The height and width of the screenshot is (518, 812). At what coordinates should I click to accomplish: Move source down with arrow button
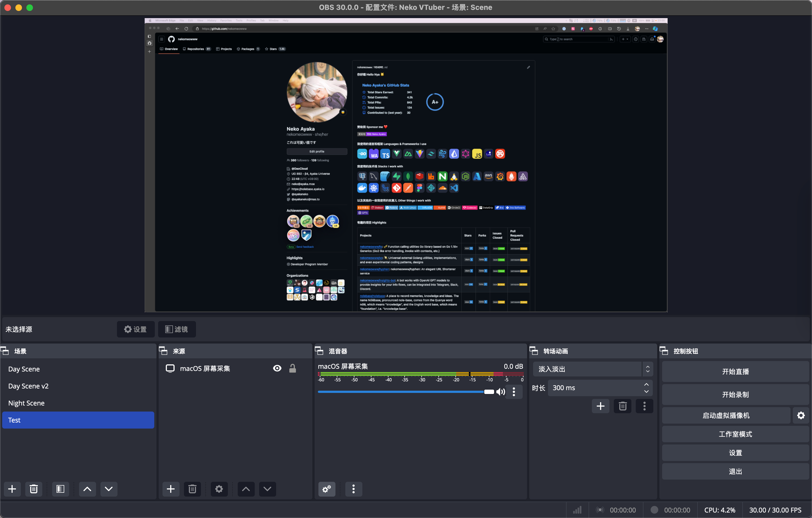pyautogui.click(x=267, y=489)
